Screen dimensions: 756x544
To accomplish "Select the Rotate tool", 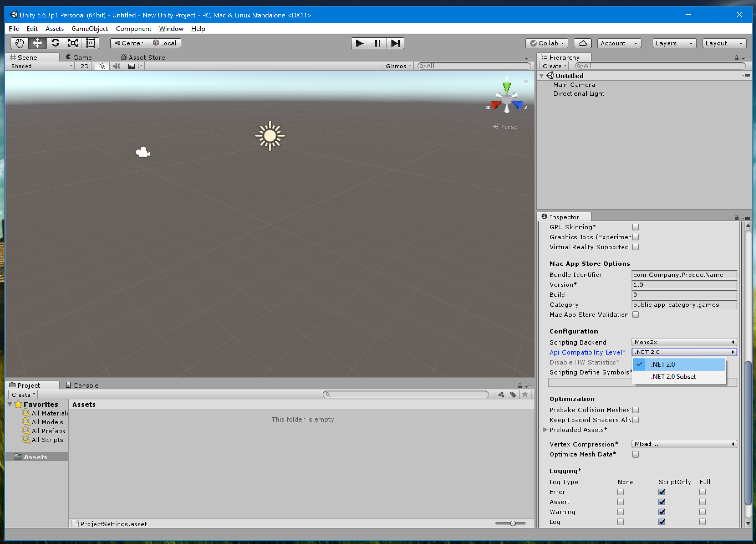I will (55, 43).
